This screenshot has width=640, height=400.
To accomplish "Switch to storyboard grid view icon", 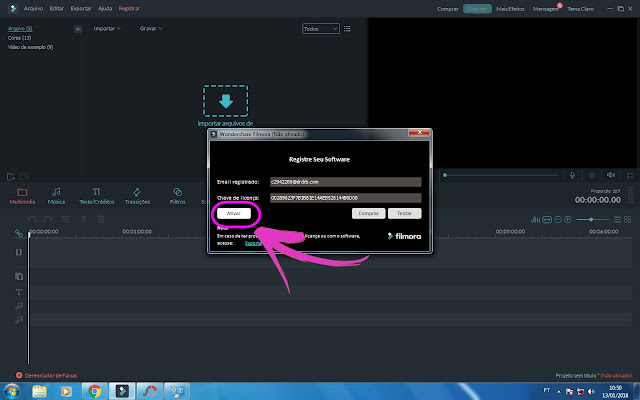I will point(628,220).
